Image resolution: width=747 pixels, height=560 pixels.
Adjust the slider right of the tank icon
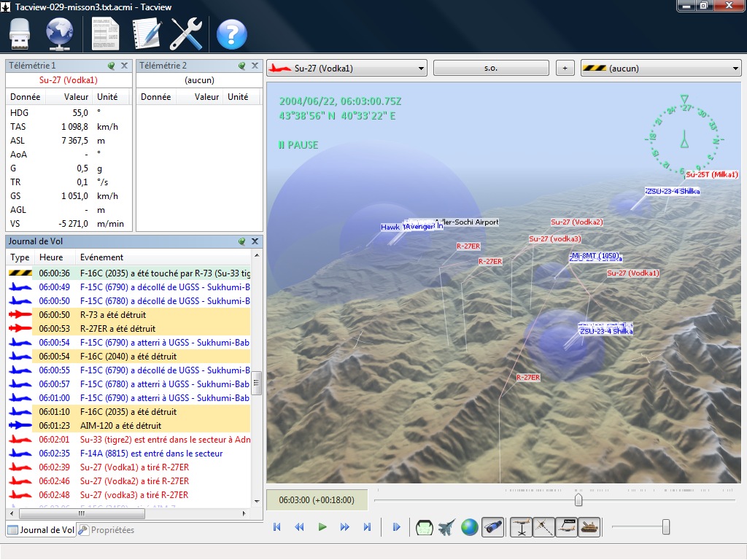click(666, 527)
